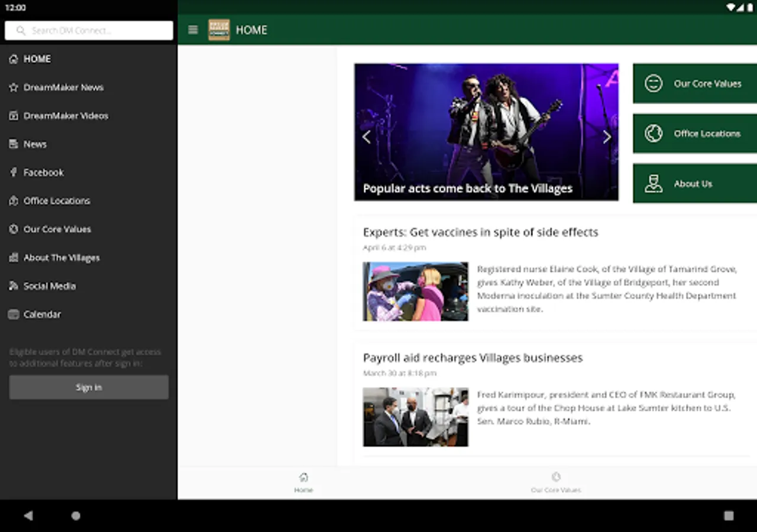Click the DM Connect logo in header
757x532 pixels.
coord(219,30)
